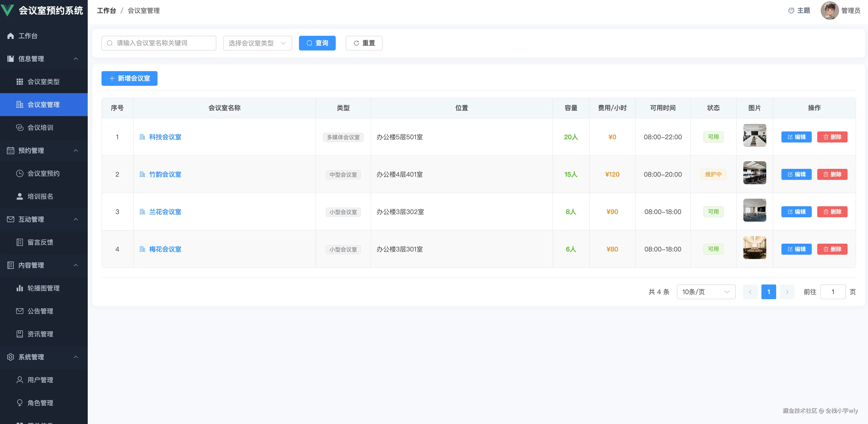Select the 会议室类型 grid icon
This screenshot has height=424, width=868.
point(20,81)
